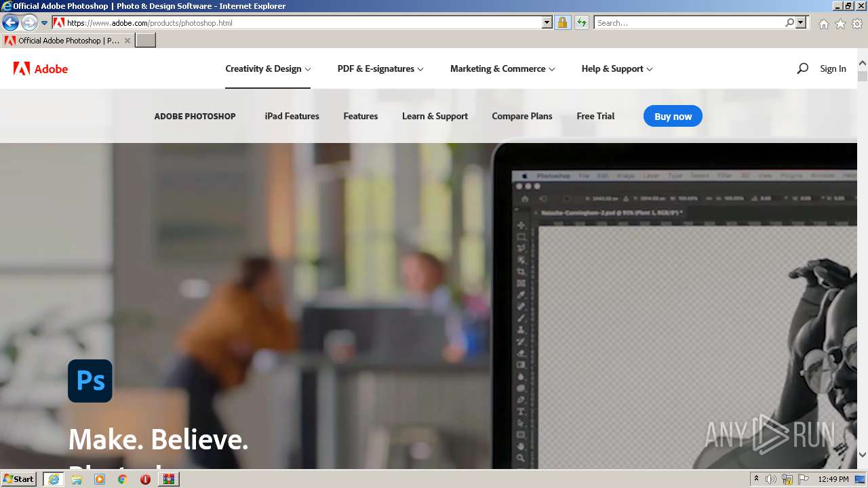Screen dimensions: 868x488
Task: Open the site search magnifier icon
Action: pos(802,68)
